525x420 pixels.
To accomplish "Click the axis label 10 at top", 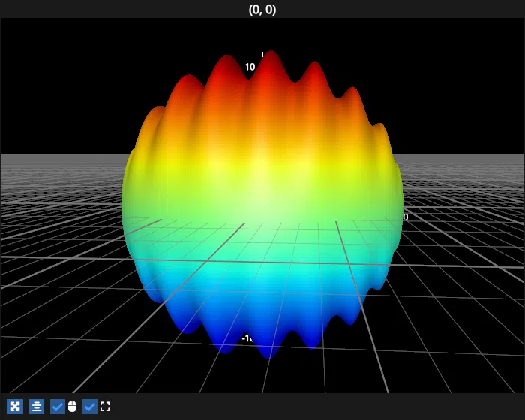I will [250, 67].
